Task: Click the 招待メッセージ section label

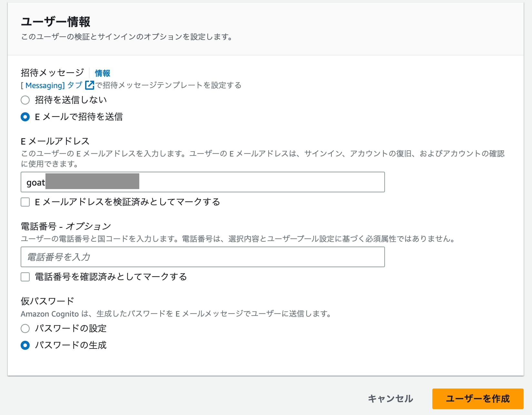Action: [x=52, y=73]
